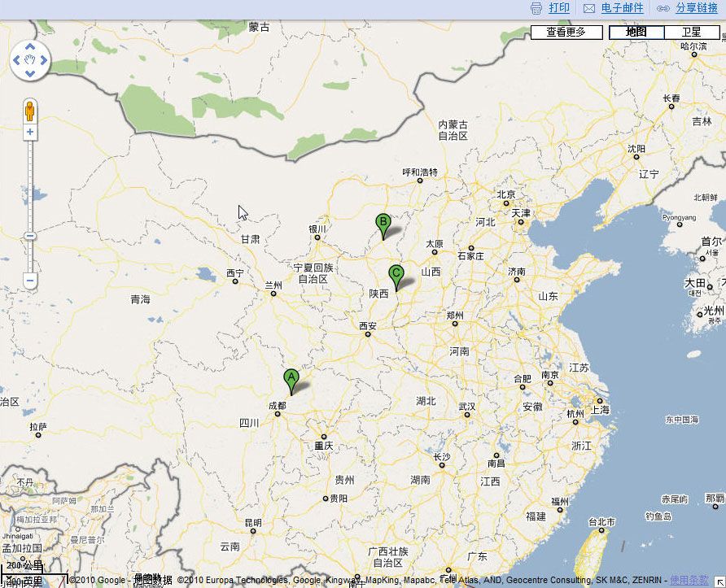This screenshot has width=726, height=588.
Task: Open the 使用条款 terms link
Action: 689,580
